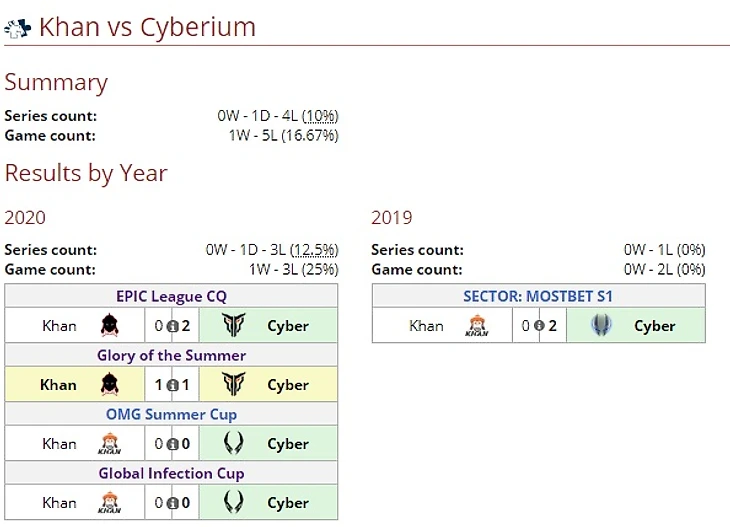
Task: Click Cyber's blue logo in SECTOR: MOSTBET row
Action: [601, 324]
